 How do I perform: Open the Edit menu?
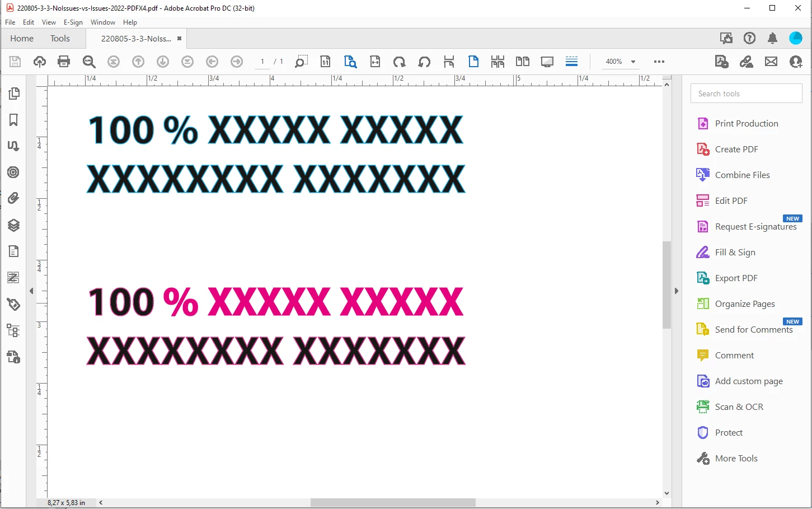point(29,22)
